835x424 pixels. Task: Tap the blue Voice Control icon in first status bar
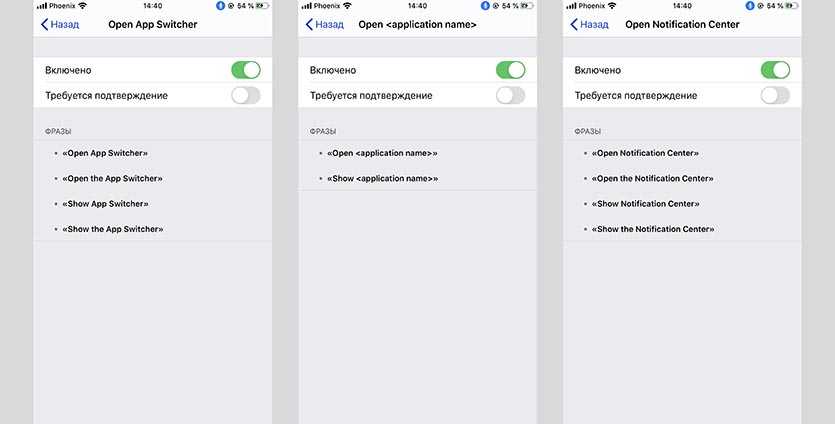click(220, 6)
